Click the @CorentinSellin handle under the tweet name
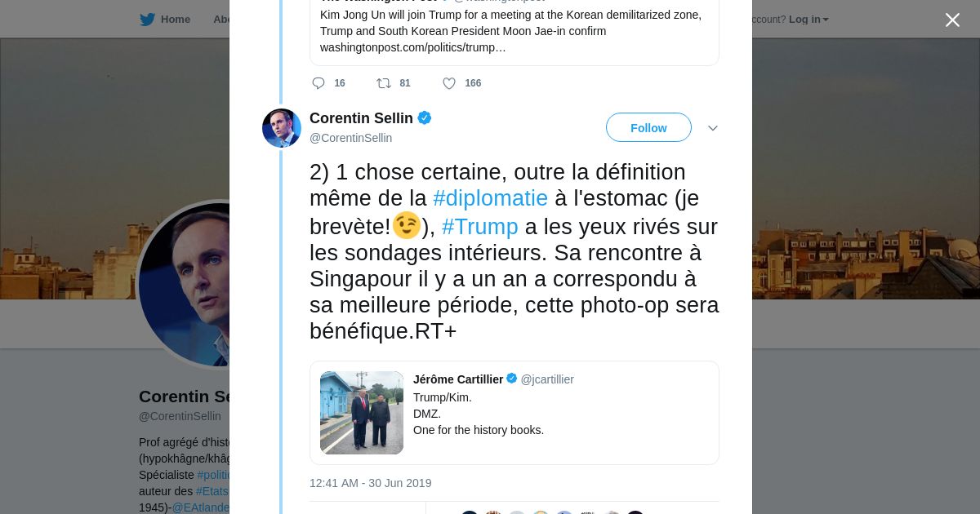Viewport: 980px width, 514px height. (350, 138)
